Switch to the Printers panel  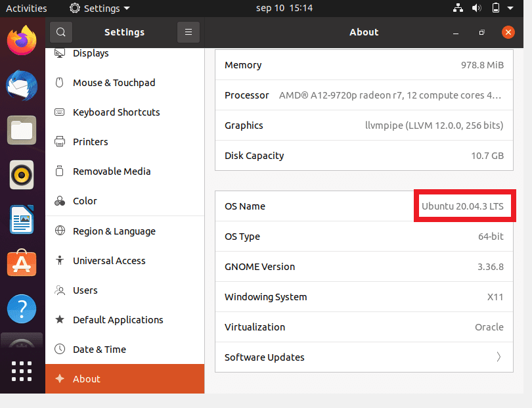click(125, 141)
